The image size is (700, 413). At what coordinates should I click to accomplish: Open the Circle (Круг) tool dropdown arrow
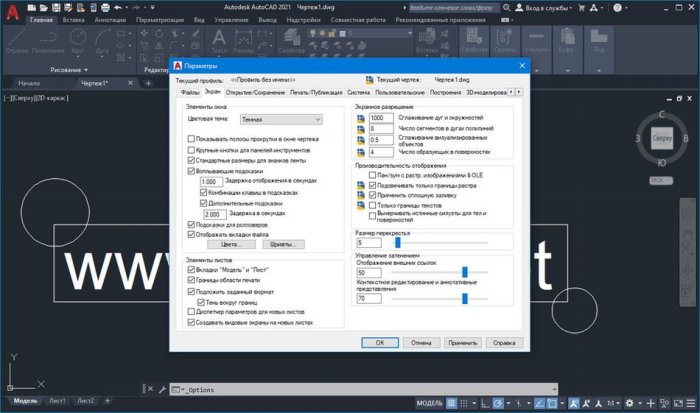tap(78, 57)
